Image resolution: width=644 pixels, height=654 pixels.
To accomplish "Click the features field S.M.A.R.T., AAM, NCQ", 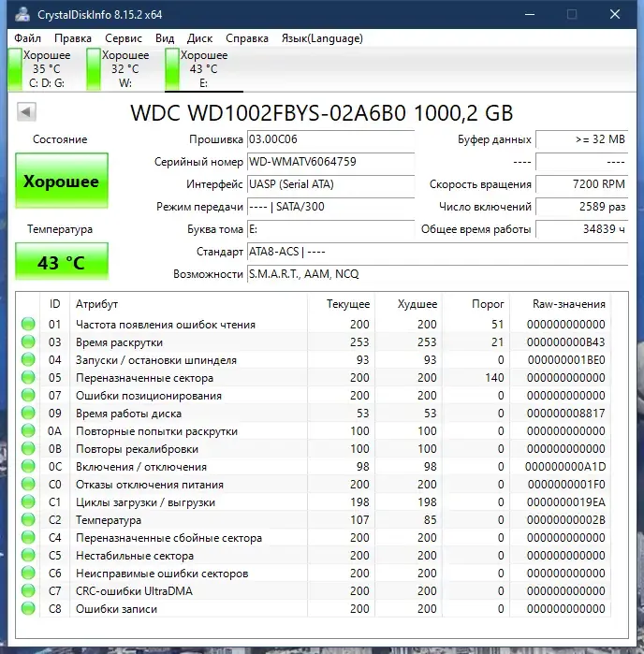I will tap(437, 274).
